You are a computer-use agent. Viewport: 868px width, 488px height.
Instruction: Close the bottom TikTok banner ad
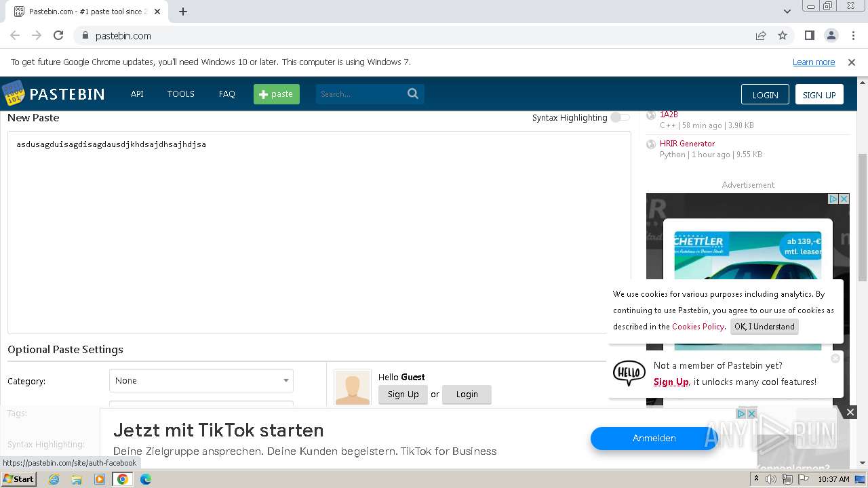click(850, 412)
